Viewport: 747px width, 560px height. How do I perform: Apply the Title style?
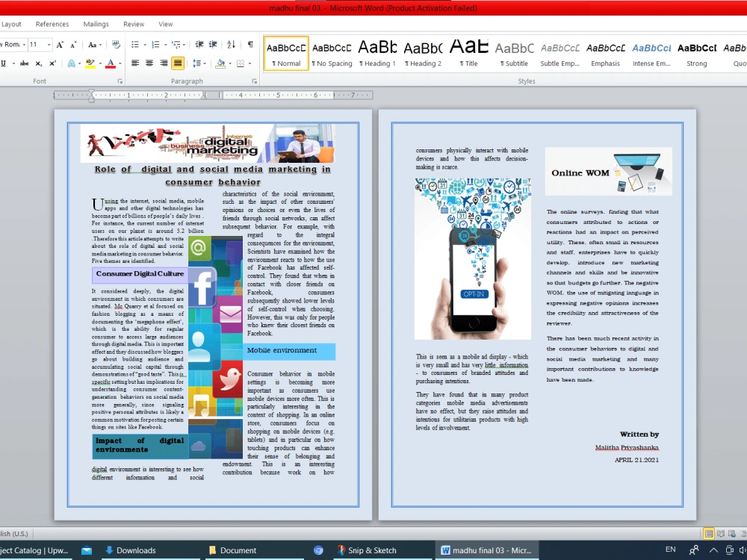pyautogui.click(x=469, y=53)
